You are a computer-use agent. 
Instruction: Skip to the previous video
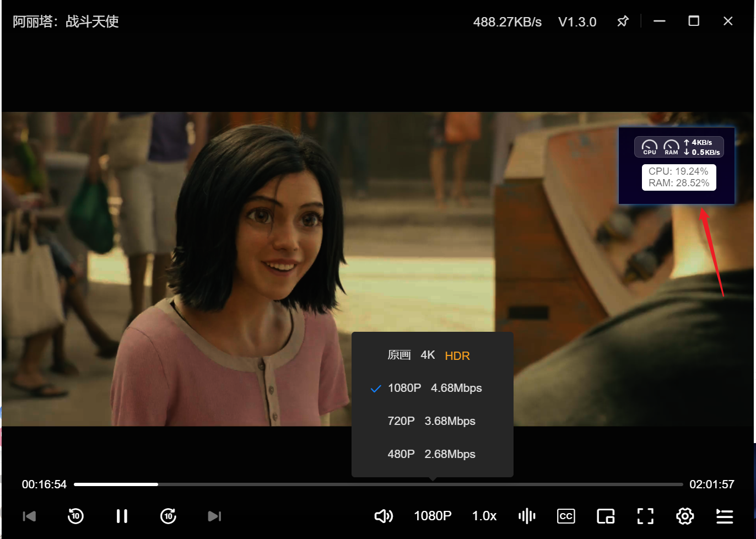click(x=29, y=516)
